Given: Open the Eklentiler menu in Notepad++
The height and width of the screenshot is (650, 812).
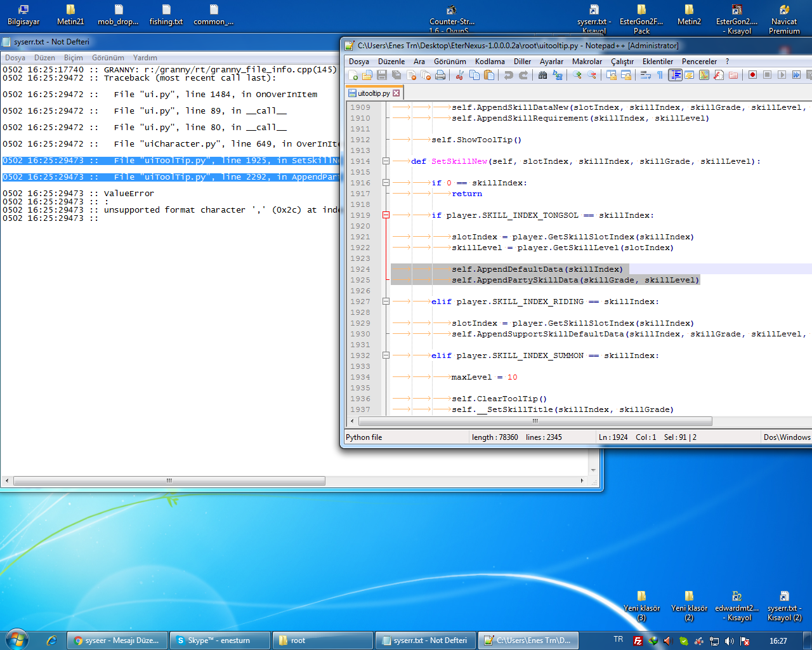Looking at the screenshot, I should pos(658,62).
